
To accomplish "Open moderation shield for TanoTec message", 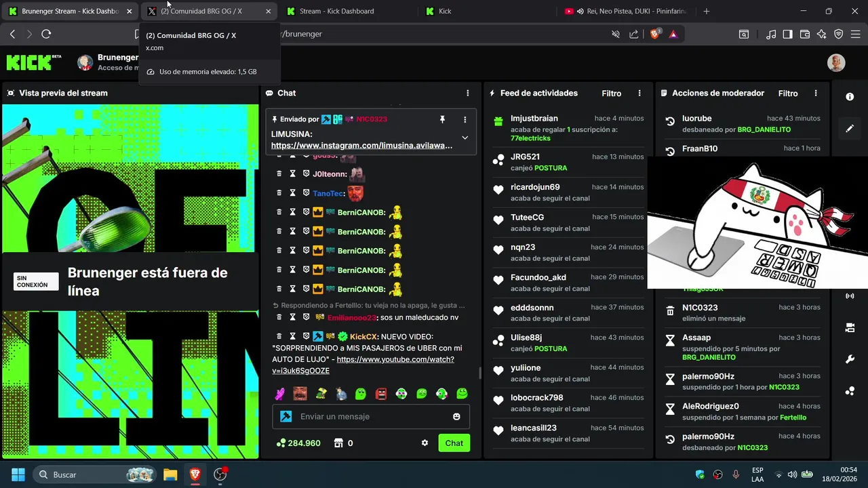I will point(306,193).
